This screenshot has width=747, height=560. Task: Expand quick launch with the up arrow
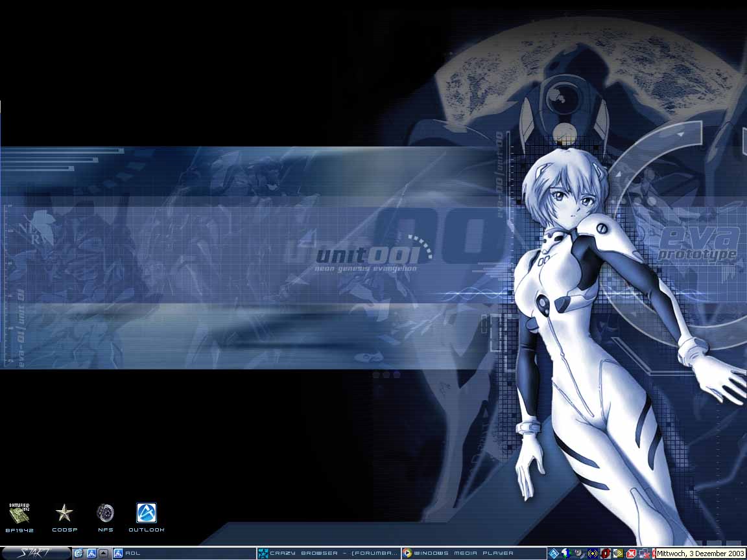point(103,554)
